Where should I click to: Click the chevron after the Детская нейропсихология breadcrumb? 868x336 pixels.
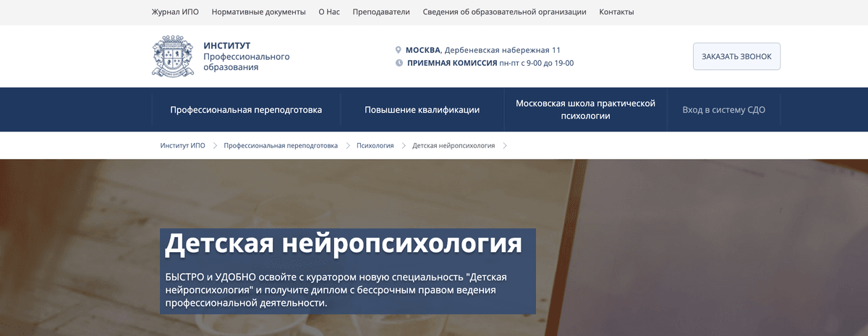(x=505, y=146)
